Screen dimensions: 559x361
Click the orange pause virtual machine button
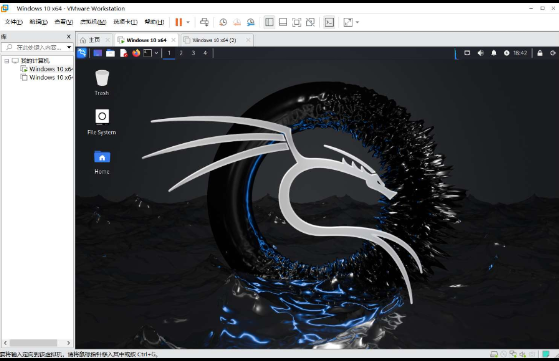pyautogui.click(x=179, y=22)
